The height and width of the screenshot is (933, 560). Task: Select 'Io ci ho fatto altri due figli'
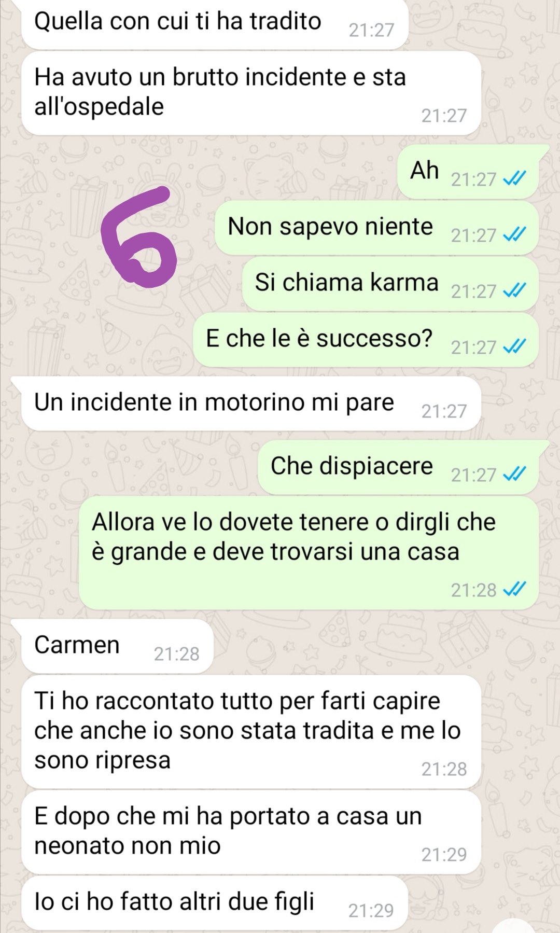coord(215,903)
